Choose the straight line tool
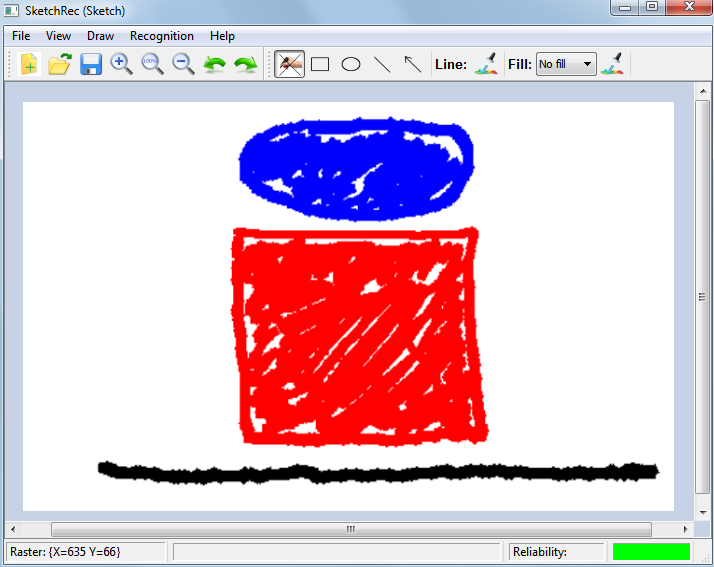Screen dimensions: 714x567 pyautogui.click(x=382, y=64)
